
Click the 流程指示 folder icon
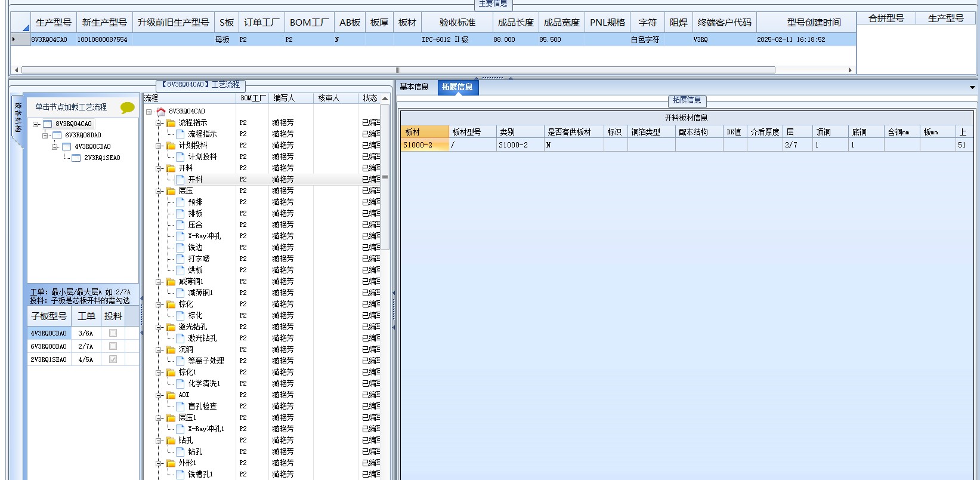pos(171,123)
